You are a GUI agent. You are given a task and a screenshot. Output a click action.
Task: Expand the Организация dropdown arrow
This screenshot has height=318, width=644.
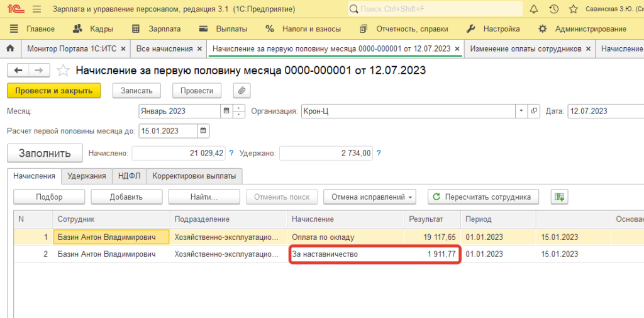pos(521,111)
